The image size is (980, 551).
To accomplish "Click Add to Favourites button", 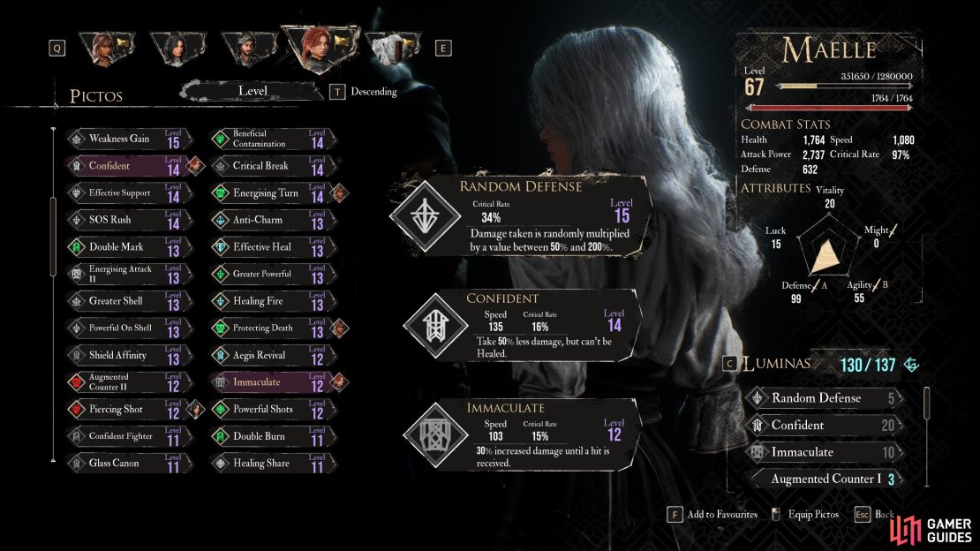I will pos(712,514).
